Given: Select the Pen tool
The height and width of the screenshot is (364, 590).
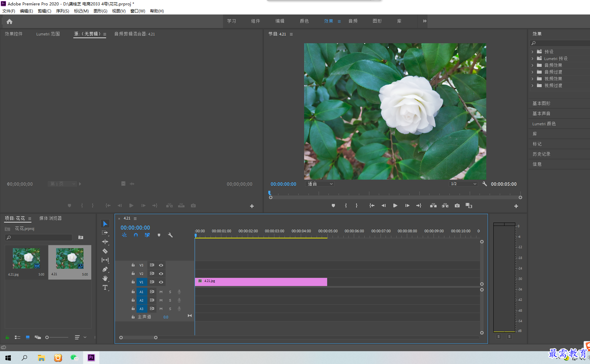Looking at the screenshot, I should (x=105, y=269).
